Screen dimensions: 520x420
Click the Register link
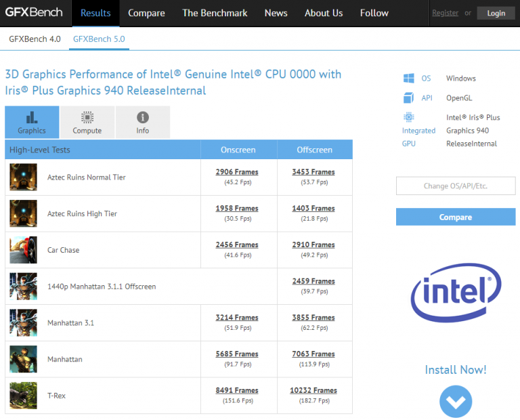click(x=445, y=13)
